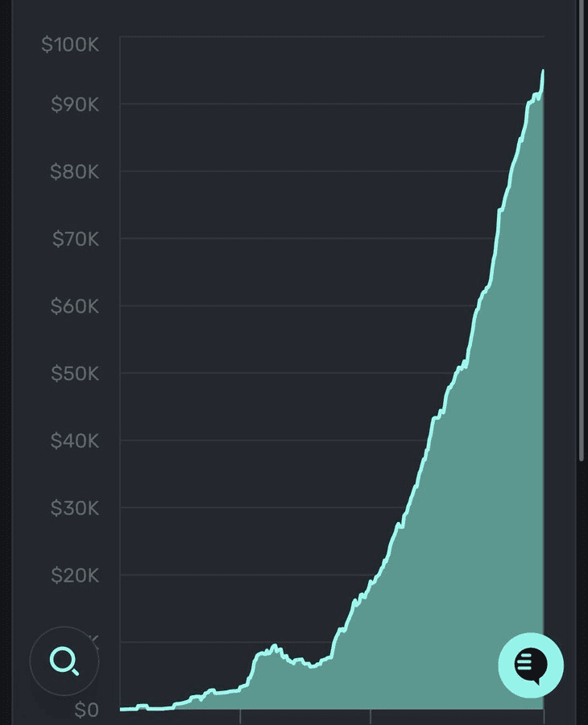Click the $90K axis label
Viewport: 588px width, 725px height.
coord(74,104)
